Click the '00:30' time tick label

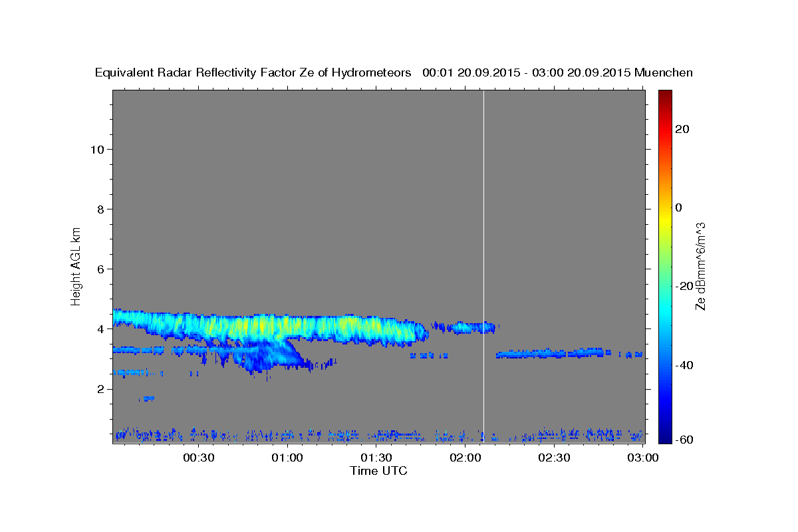199,458
